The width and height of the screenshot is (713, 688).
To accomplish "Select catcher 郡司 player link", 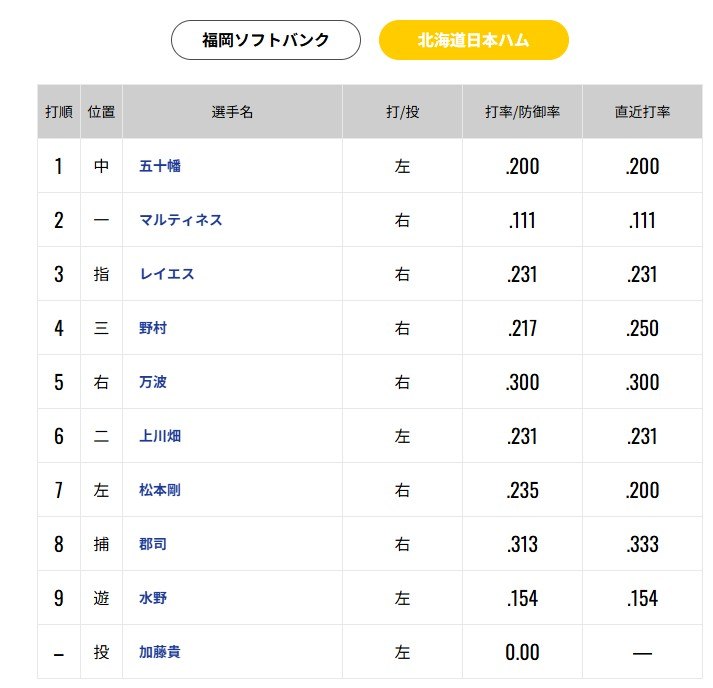I will tap(153, 544).
